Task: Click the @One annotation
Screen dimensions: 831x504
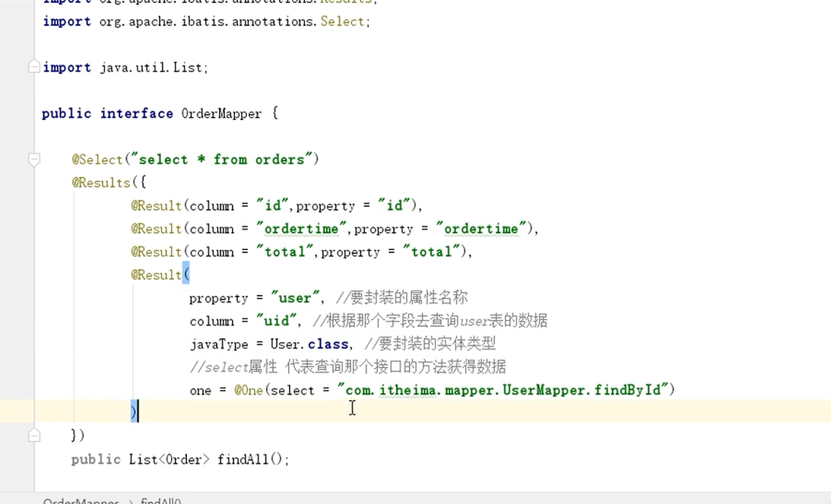Action: point(249,391)
